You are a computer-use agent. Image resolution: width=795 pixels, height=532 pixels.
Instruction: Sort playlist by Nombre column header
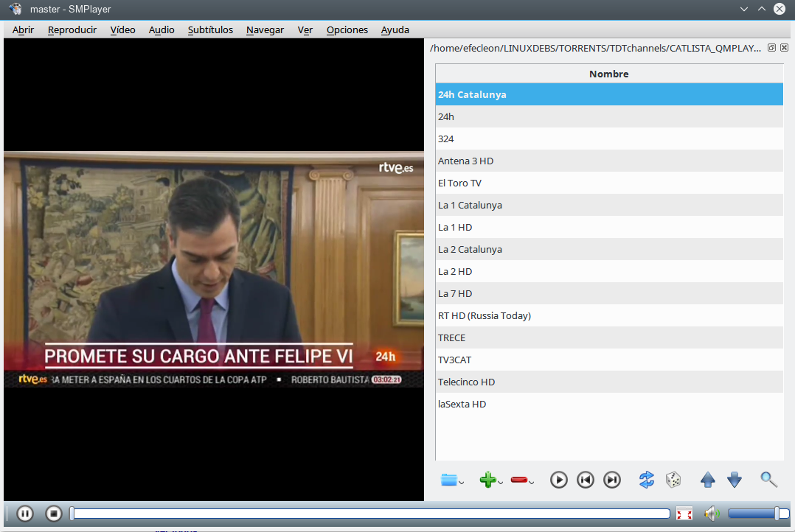(609, 74)
